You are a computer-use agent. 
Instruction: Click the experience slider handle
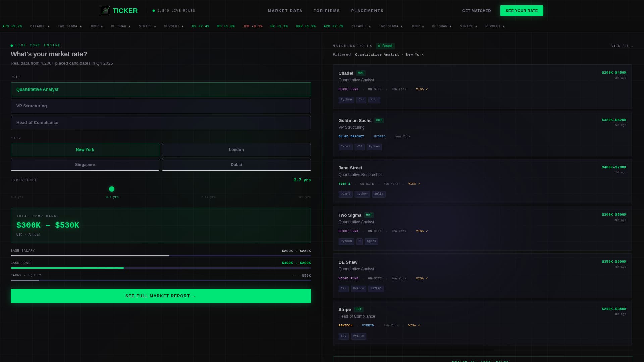click(x=112, y=189)
